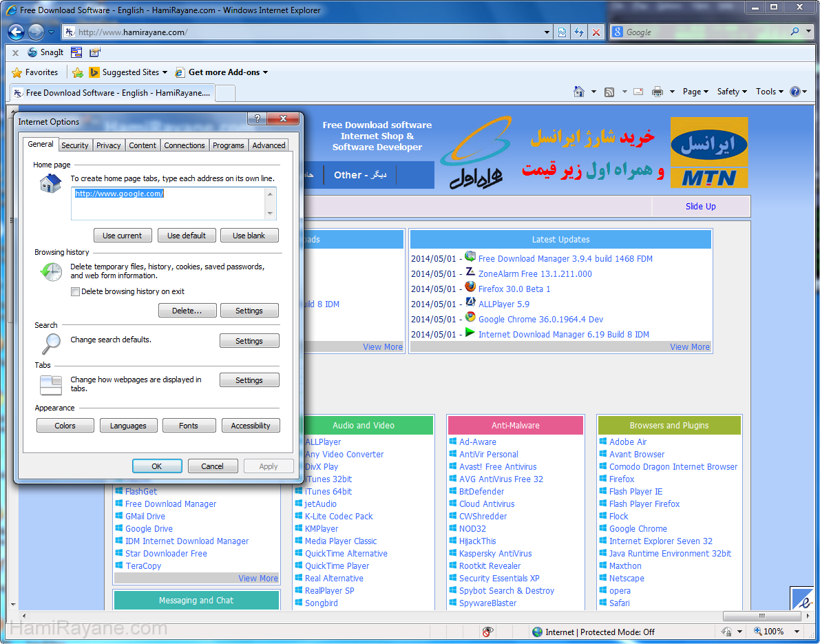Click the ALLPlayer icon in Latest Updates
This screenshot has width=820, height=644.
click(470, 302)
